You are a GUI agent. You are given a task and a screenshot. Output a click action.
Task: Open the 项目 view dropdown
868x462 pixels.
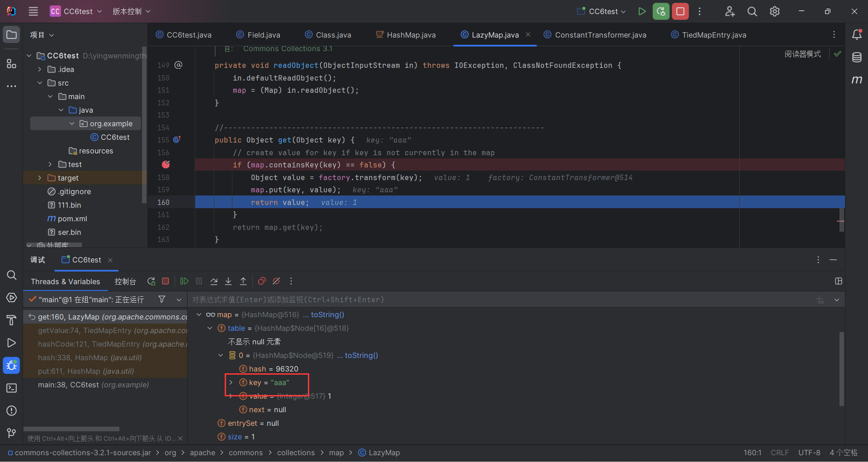(x=42, y=35)
